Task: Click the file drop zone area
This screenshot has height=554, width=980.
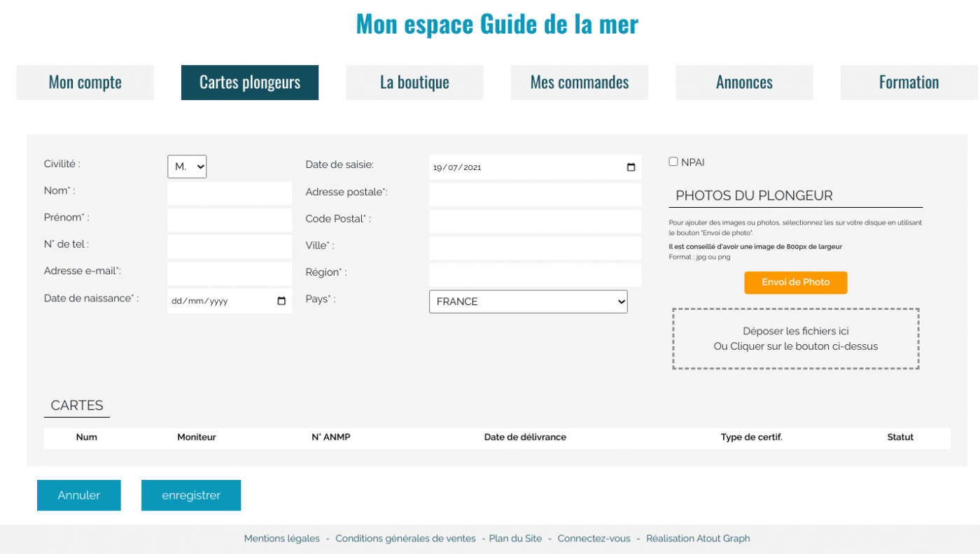Action: click(795, 339)
